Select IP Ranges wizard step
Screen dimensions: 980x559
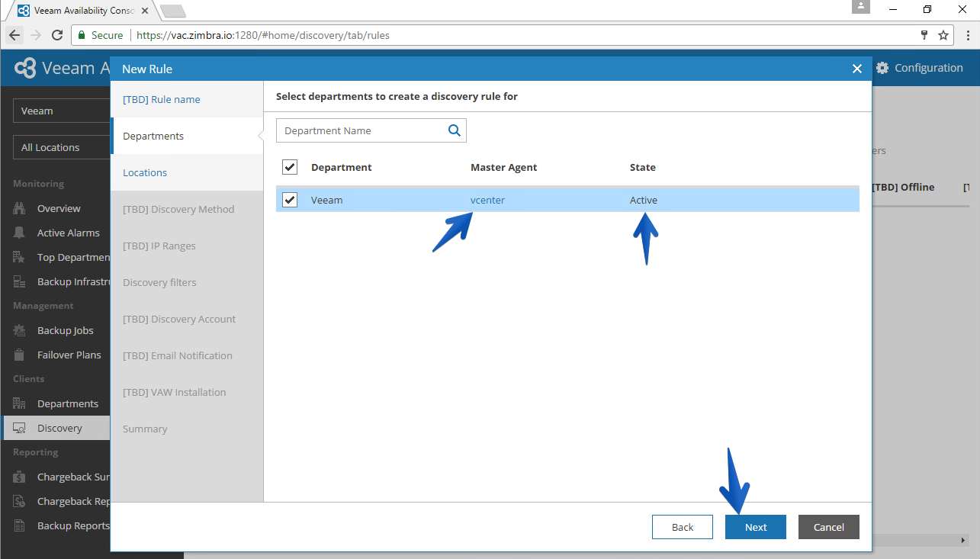coord(187,246)
